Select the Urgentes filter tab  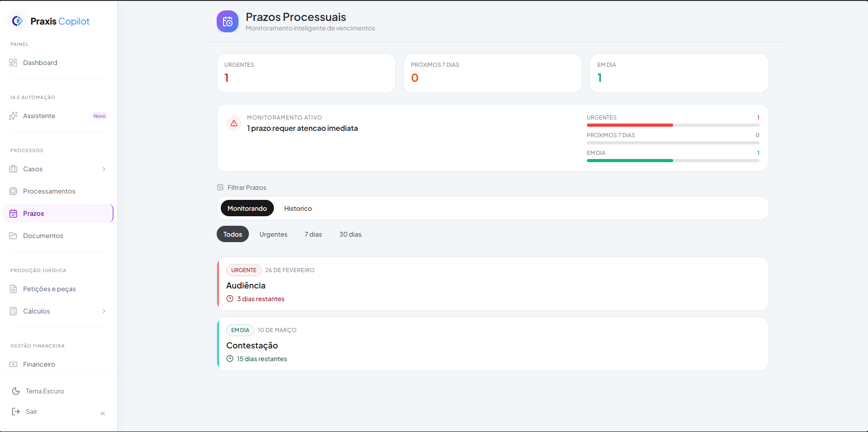click(273, 234)
